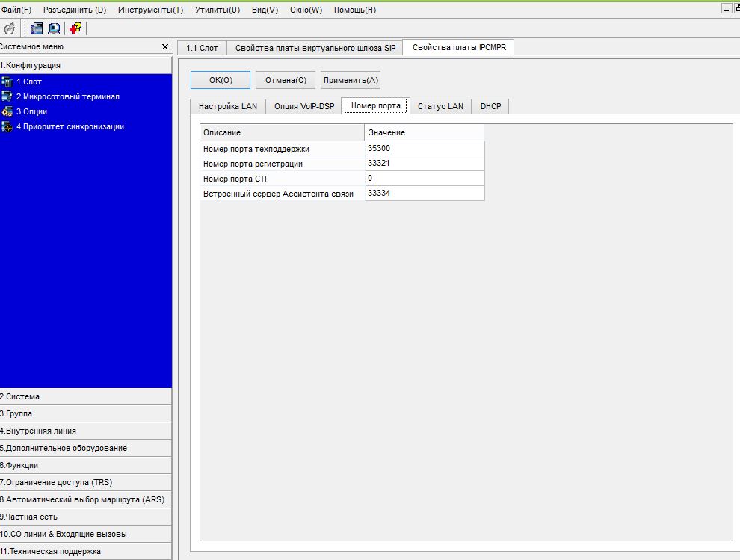Click the Отмена(C) button
This screenshot has width=740, height=560.
pos(286,80)
